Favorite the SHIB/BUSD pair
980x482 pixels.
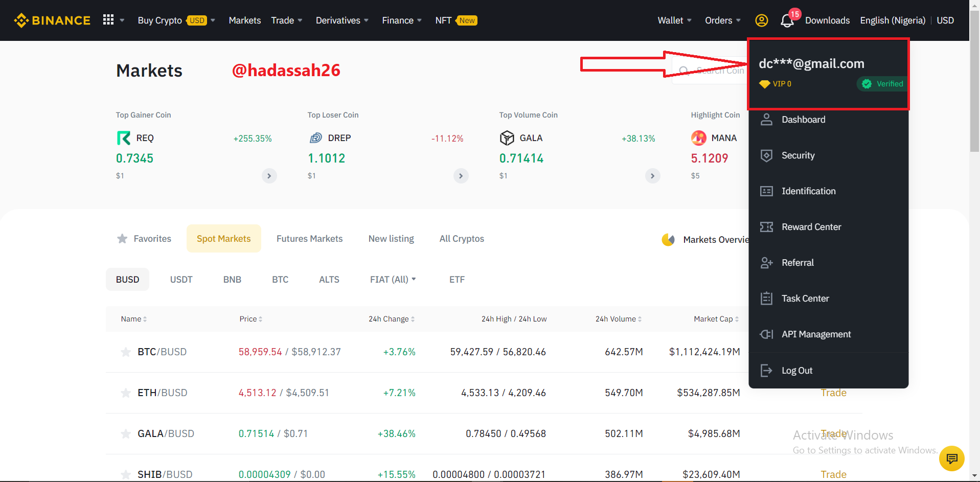[126, 474]
